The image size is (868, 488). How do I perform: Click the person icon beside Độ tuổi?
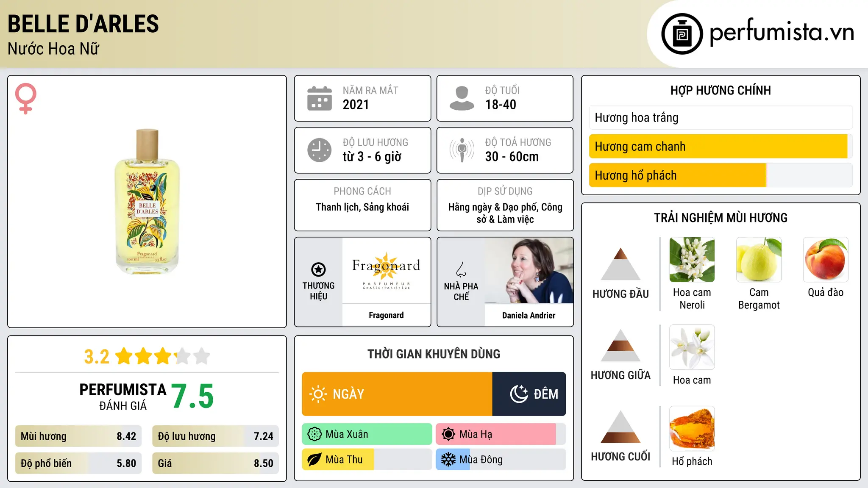click(462, 98)
